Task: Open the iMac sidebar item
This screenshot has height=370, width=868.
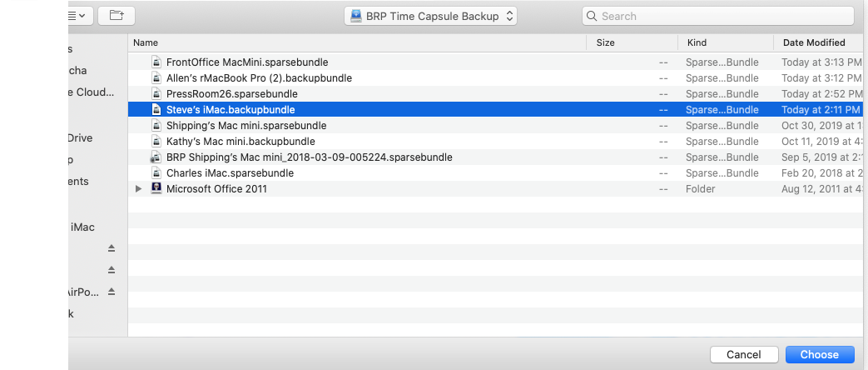Action: click(82, 227)
